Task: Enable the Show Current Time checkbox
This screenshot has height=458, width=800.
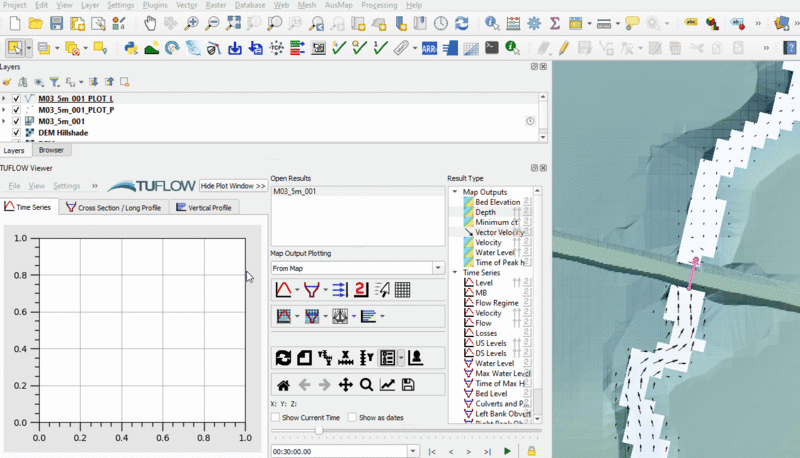Action: coord(277,417)
